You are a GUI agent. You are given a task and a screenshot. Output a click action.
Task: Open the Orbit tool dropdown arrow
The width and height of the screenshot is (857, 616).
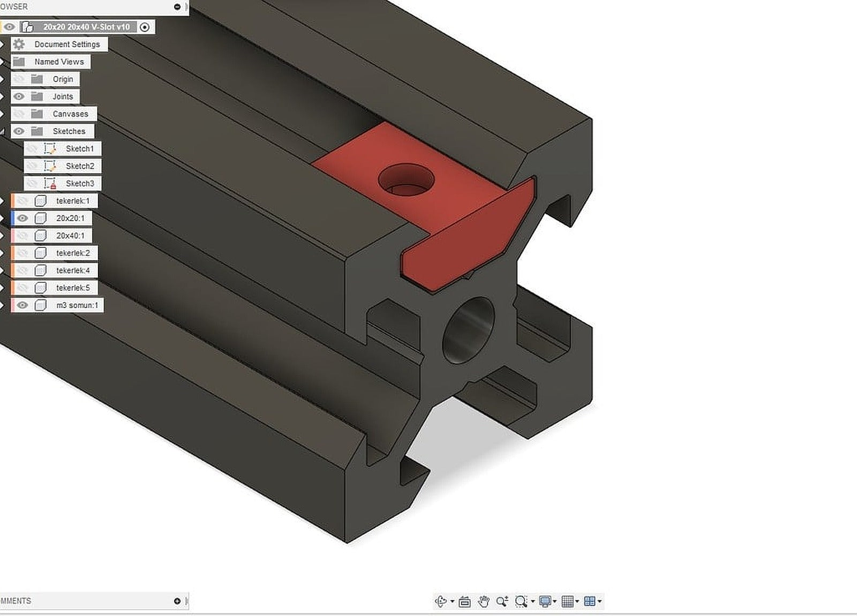point(452,601)
